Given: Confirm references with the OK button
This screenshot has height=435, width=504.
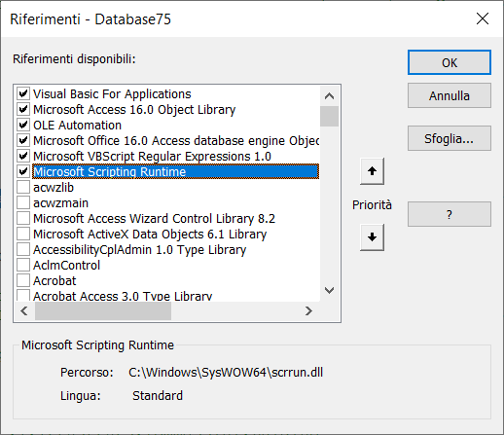Looking at the screenshot, I should 450,62.
